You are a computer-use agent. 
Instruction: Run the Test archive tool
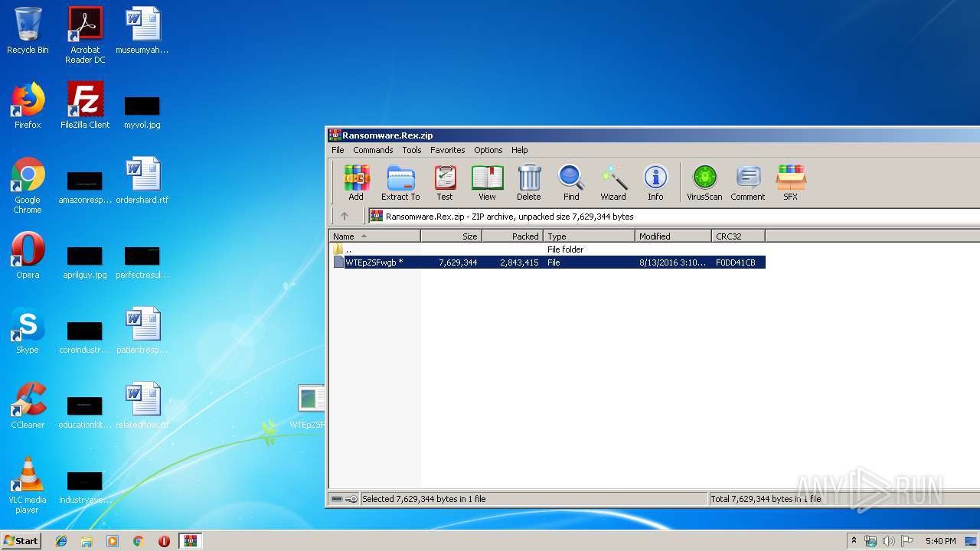[x=445, y=183]
